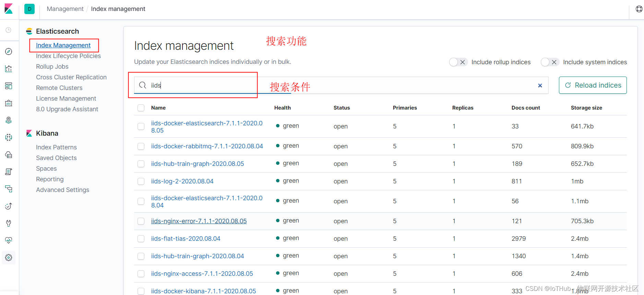644x295 pixels.
Task: Focus the index search field containing iids
Action: (x=341, y=85)
